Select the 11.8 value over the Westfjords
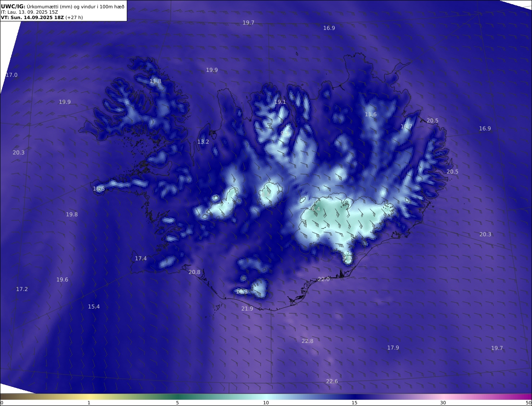This screenshot has width=532, height=406. click(155, 81)
